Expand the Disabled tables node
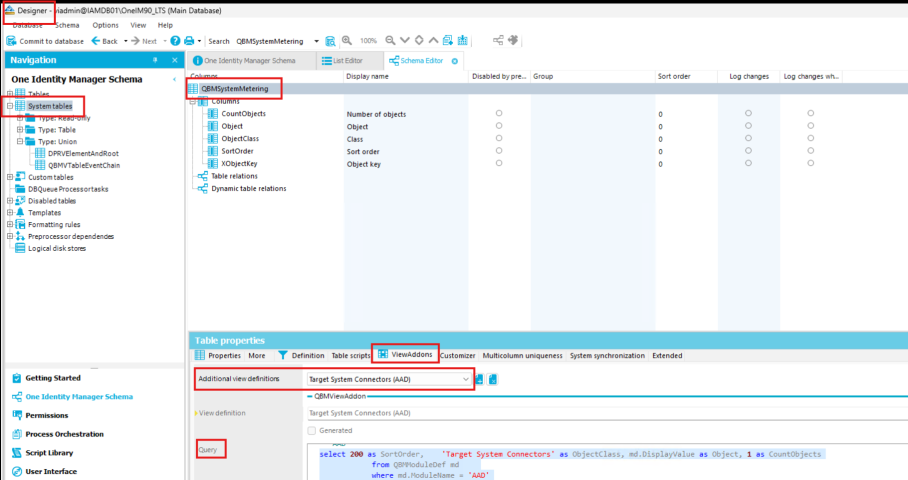The image size is (908, 480). 10,201
